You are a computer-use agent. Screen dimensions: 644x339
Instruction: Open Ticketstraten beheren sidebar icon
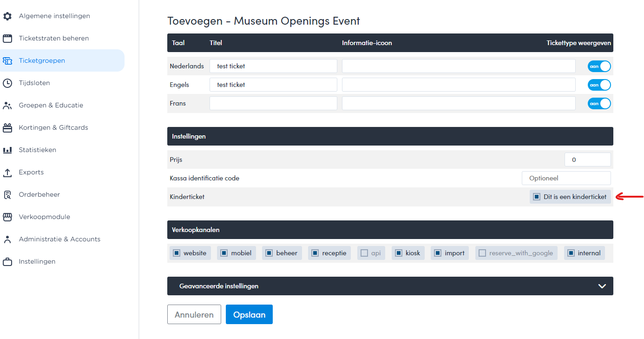[x=7, y=39]
